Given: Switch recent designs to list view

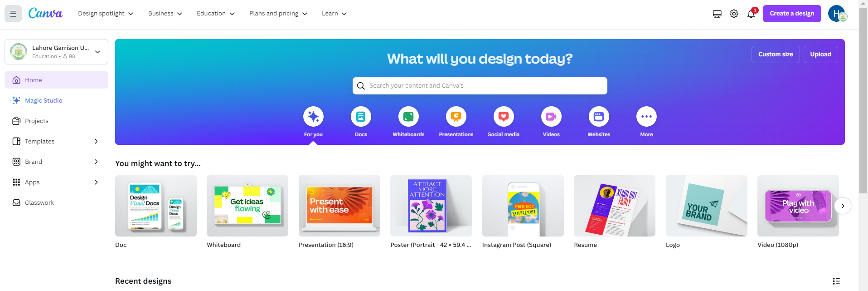Looking at the screenshot, I should click(836, 281).
